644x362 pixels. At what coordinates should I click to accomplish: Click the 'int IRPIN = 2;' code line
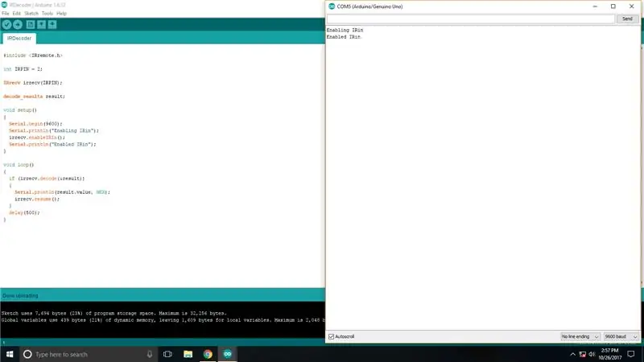click(x=23, y=69)
